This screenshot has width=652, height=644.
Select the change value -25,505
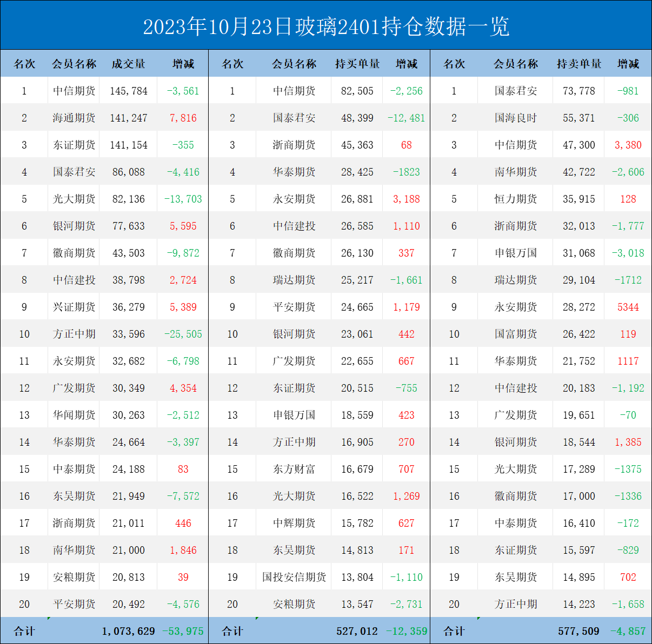[183, 334]
